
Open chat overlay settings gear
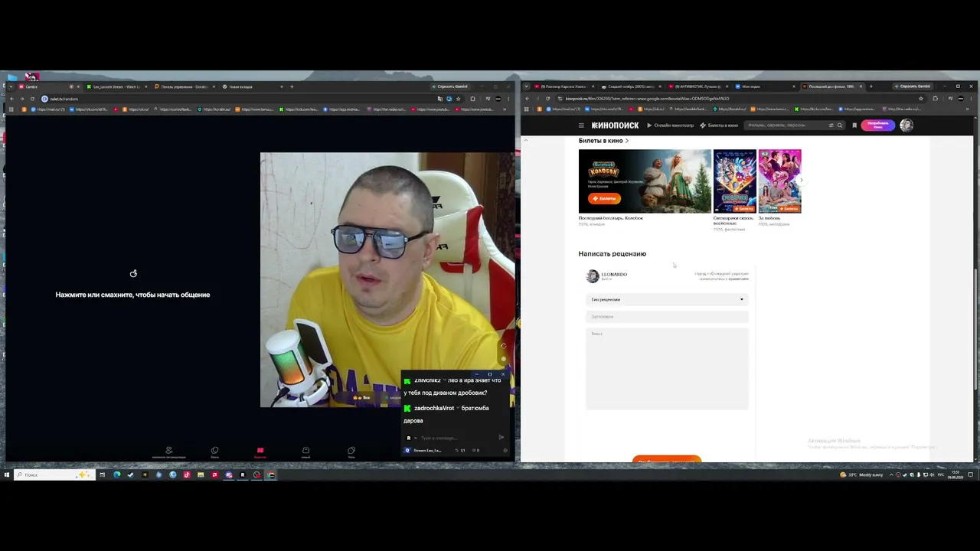click(505, 450)
